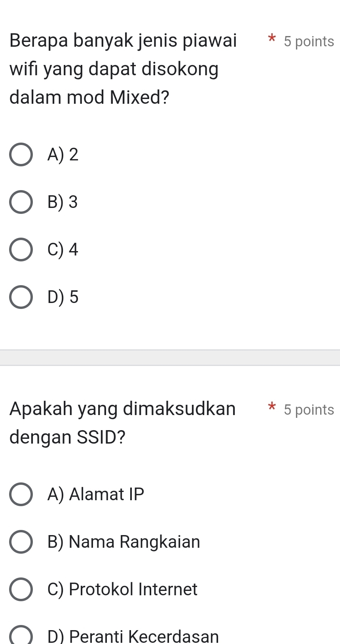340x644 pixels.
Task: Mark the radio circle next to D) 5
Action: click(x=21, y=297)
